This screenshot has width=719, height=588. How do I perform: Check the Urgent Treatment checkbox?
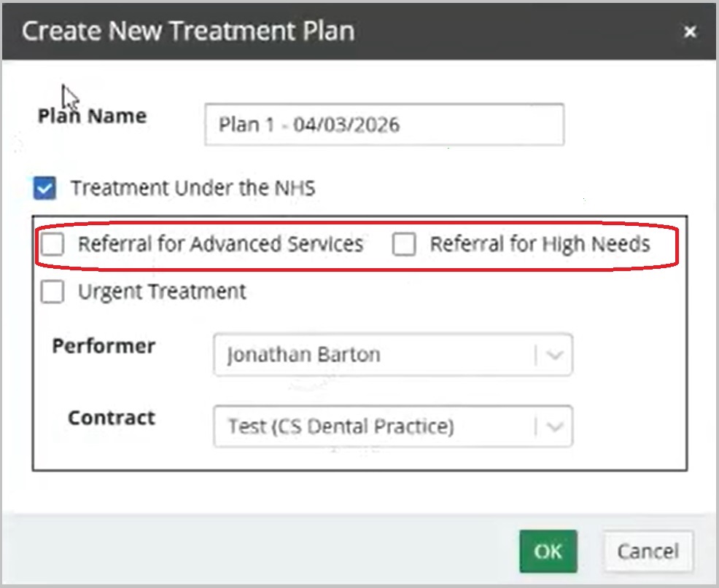pyautogui.click(x=53, y=292)
